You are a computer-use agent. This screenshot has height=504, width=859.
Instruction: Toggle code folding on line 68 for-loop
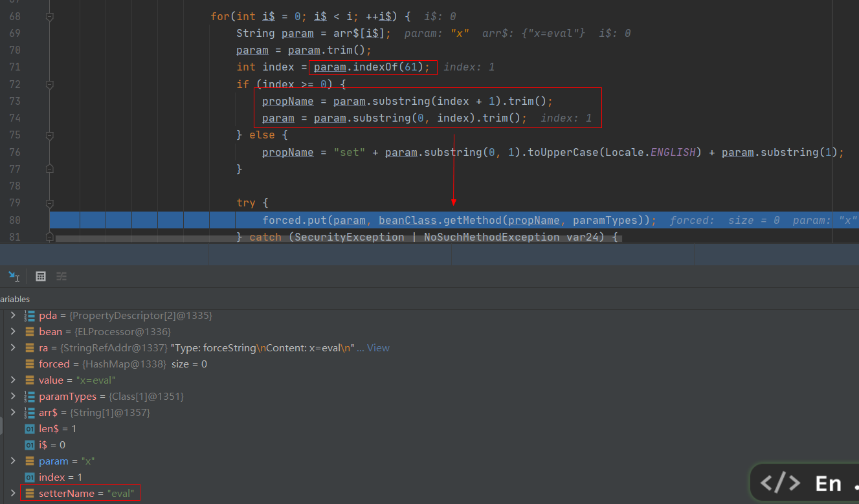click(50, 17)
